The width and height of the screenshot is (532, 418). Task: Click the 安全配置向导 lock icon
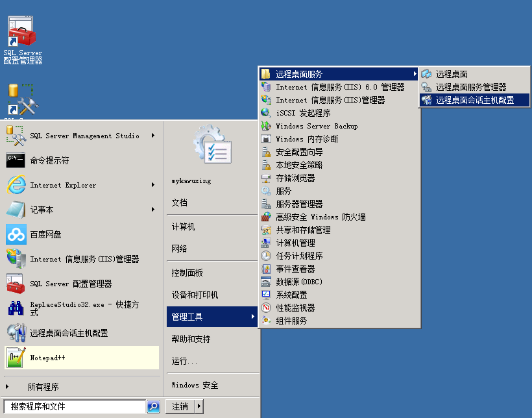click(x=265, y=152)
